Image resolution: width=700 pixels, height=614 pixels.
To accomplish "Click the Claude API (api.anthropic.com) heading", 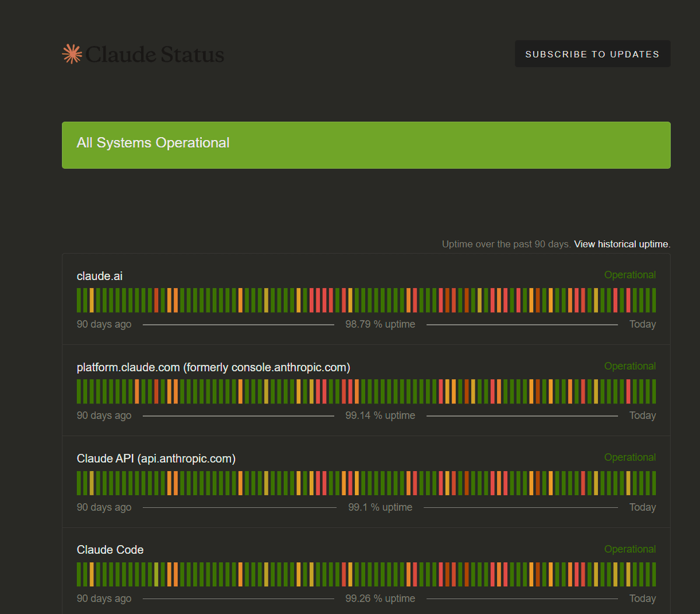I will (x=156, y=458).
